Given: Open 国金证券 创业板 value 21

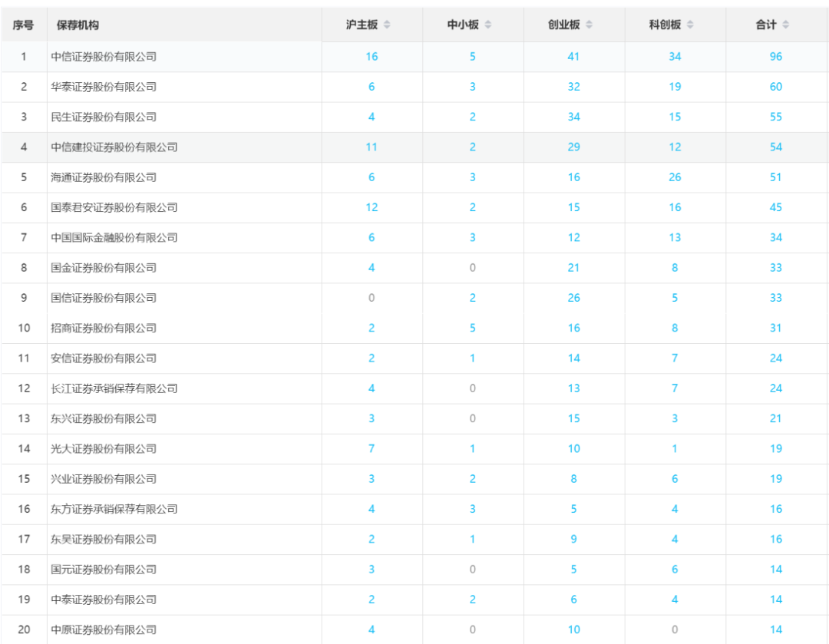Looking at the screenshot, I should click(x=573, y=268).
